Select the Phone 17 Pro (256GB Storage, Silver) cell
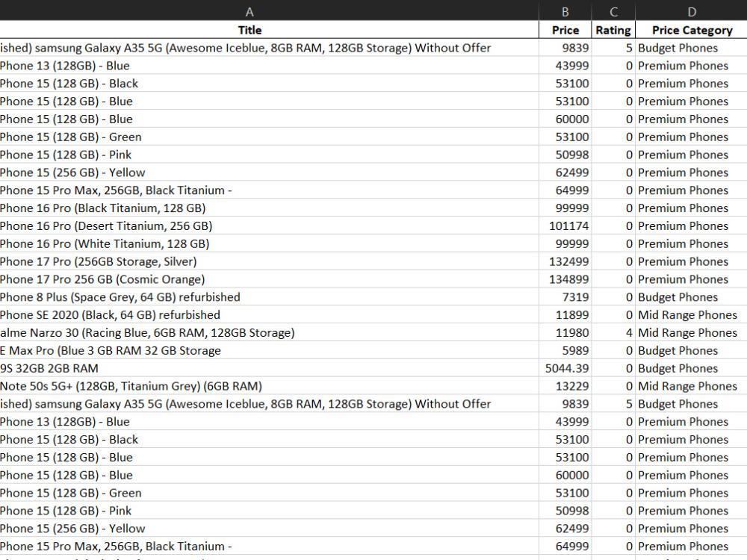Screen dimensions: 747x560 coord(269,261)
